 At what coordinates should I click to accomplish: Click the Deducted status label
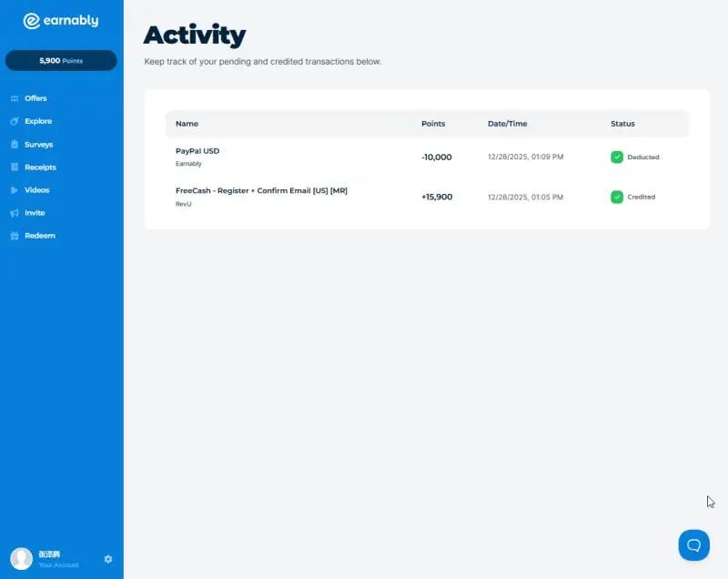(643, 157)
